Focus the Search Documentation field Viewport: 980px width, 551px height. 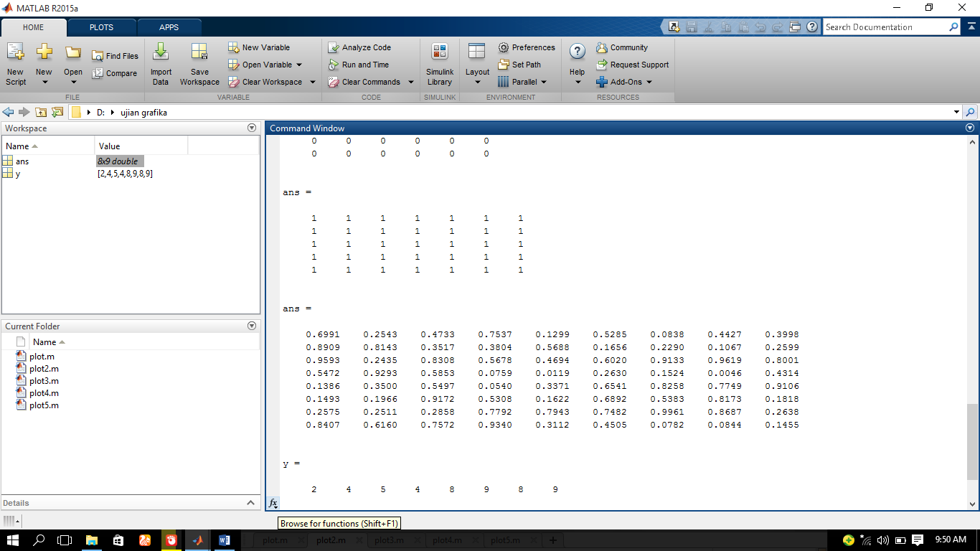(885, 27)
